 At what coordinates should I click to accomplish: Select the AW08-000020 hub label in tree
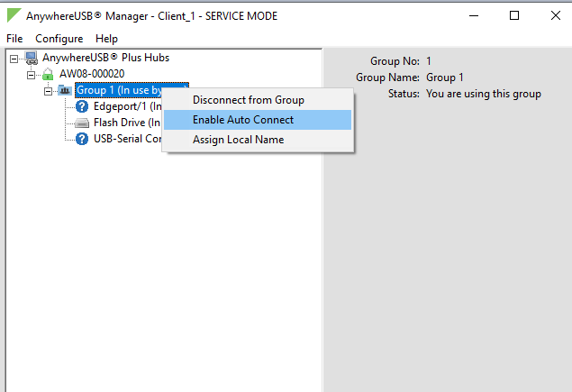tap(92, 74)
